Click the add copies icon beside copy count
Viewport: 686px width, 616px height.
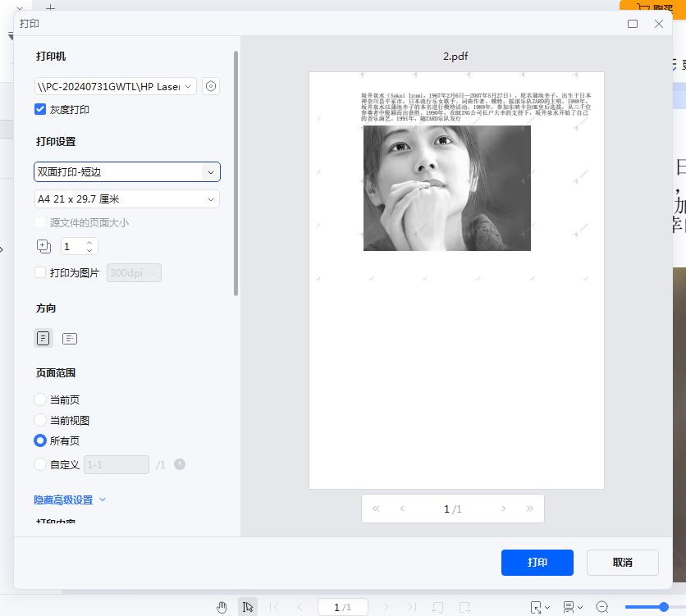pos(42,245)
